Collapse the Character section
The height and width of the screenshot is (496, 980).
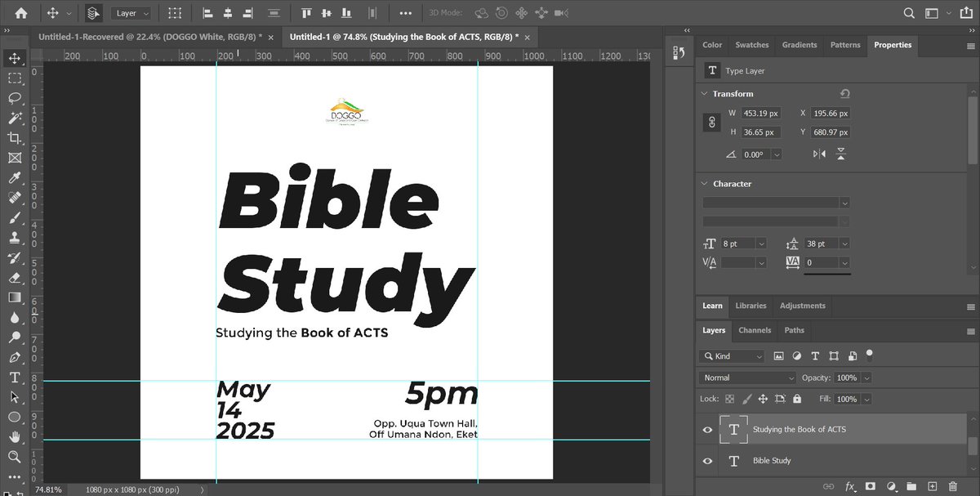pos(705,184)
